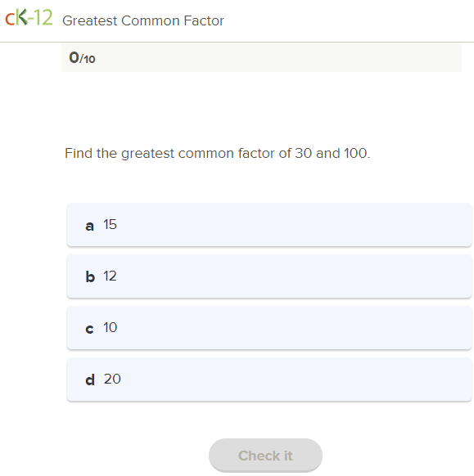Click the number 10 in option c
Viewport: 474px width, 476px height.
(110, 327)
